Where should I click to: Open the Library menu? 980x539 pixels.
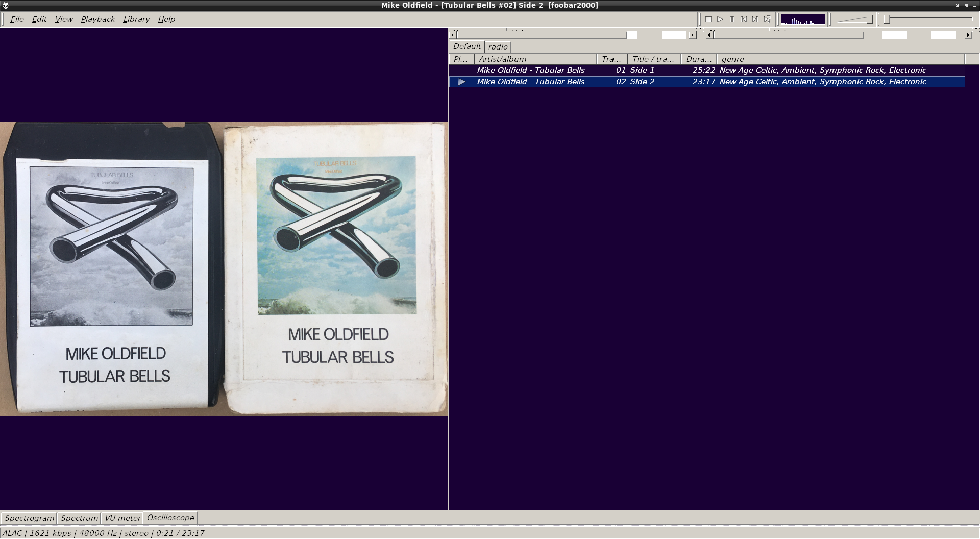click(x=136, y=19)
